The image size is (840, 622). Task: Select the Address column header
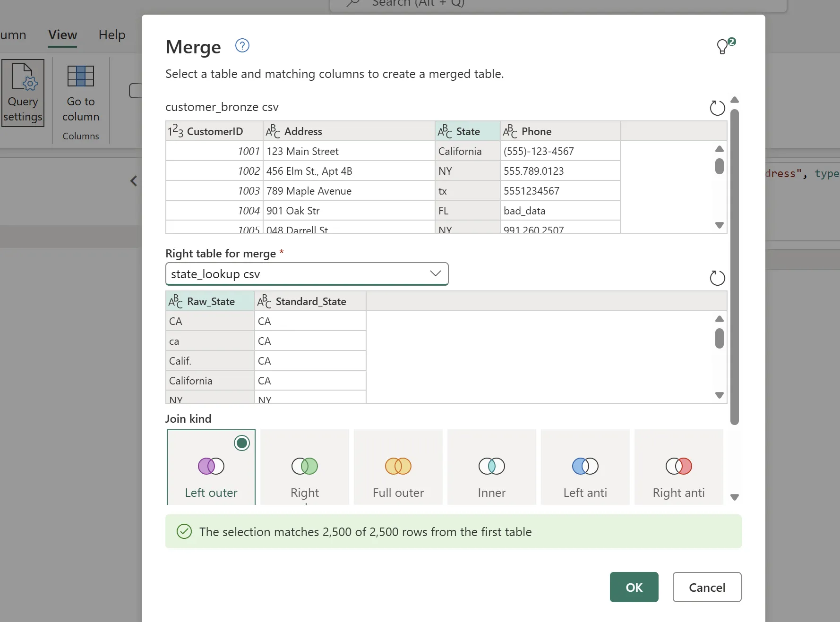click(x=349, y=131)
